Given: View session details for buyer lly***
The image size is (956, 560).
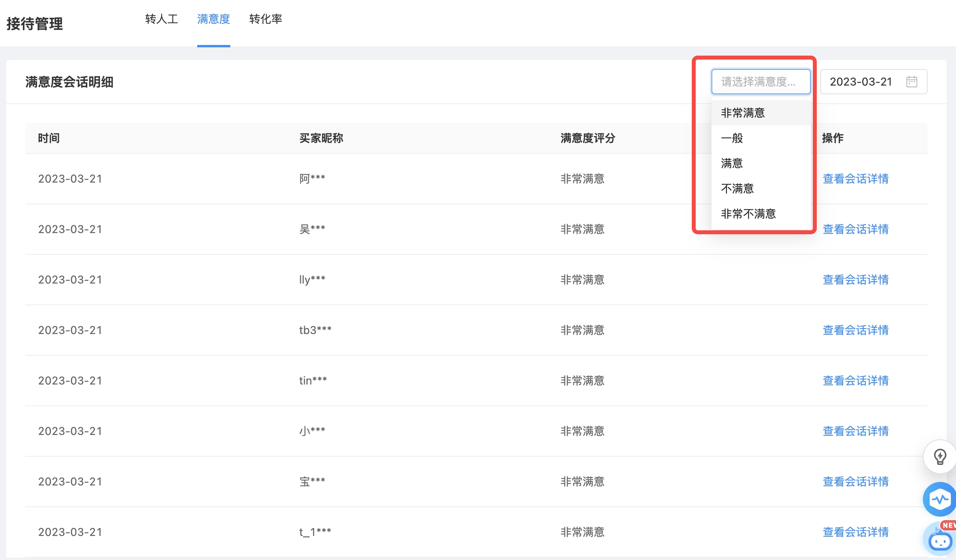Looking at the screenshot, I should click(x=855, y=280).
